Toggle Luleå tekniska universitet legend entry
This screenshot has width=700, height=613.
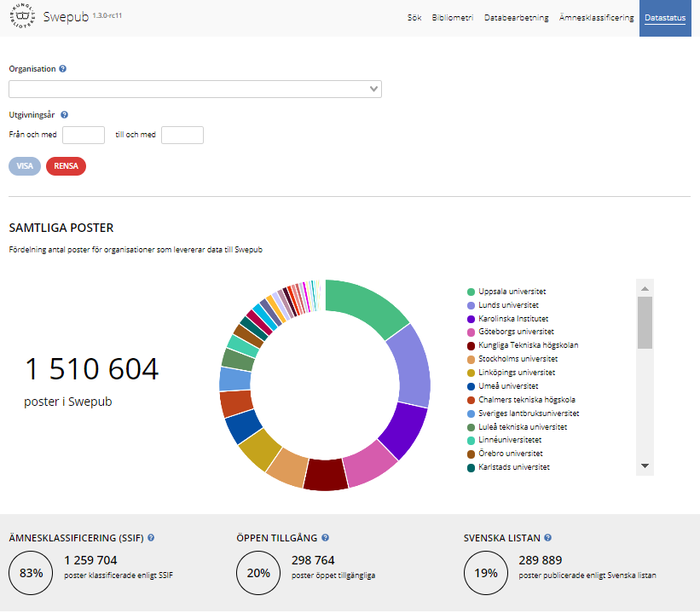coord(517,427)
